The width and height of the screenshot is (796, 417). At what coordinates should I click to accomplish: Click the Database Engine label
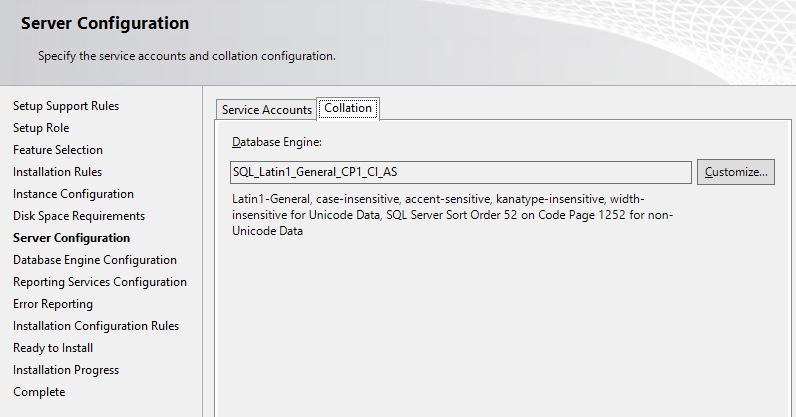[277, 142]
